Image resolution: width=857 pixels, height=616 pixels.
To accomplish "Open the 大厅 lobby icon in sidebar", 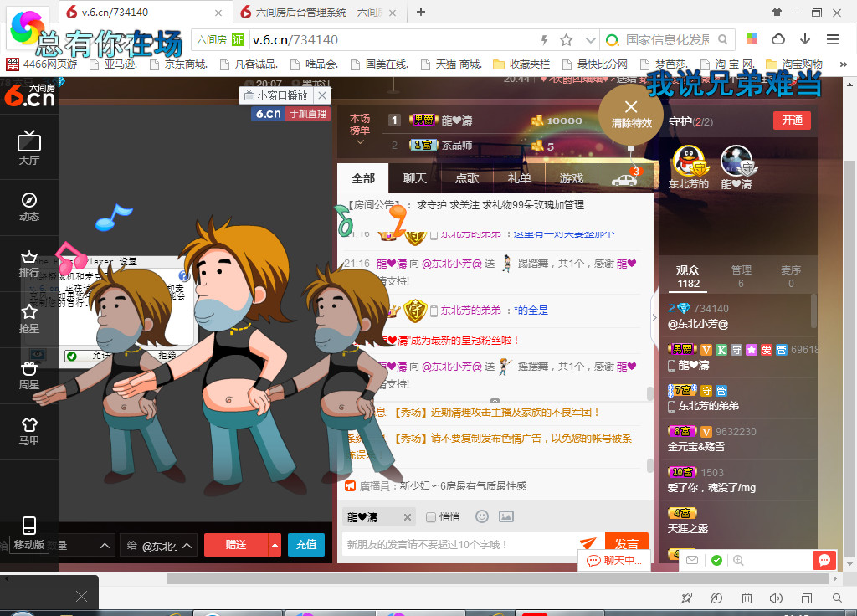I will click(x=29, y=147).
